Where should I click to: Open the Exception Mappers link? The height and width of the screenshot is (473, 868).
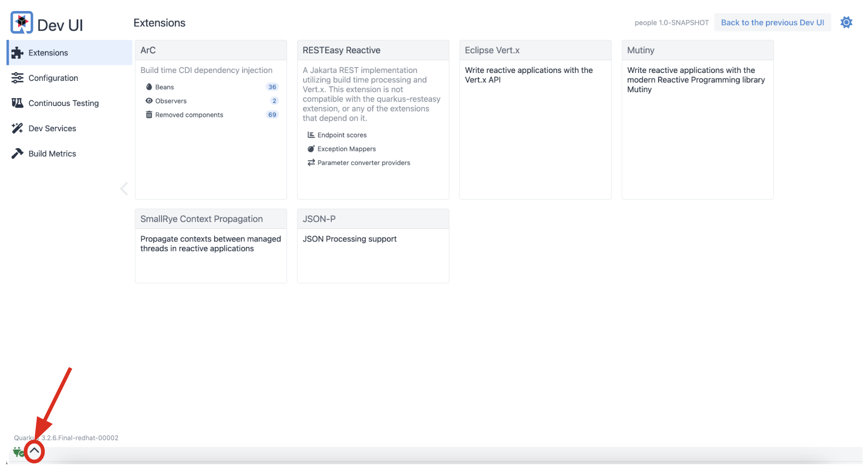[347, 149]
